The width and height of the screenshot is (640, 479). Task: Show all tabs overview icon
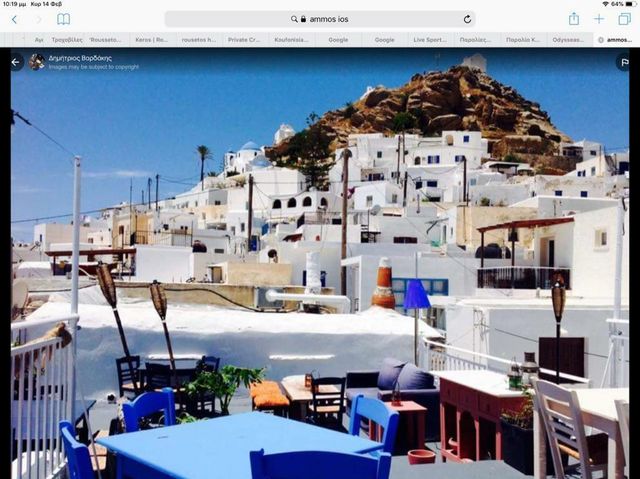click(x=624, y=19)
